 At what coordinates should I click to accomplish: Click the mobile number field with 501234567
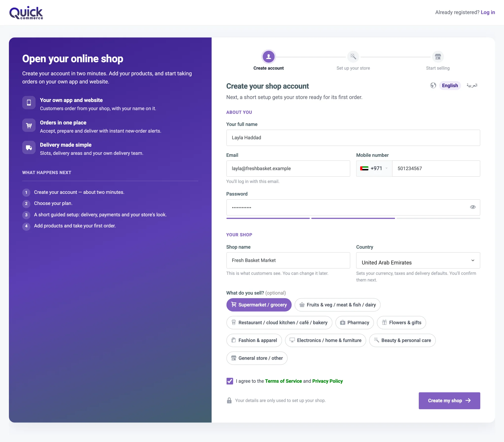tap(436, 168)
